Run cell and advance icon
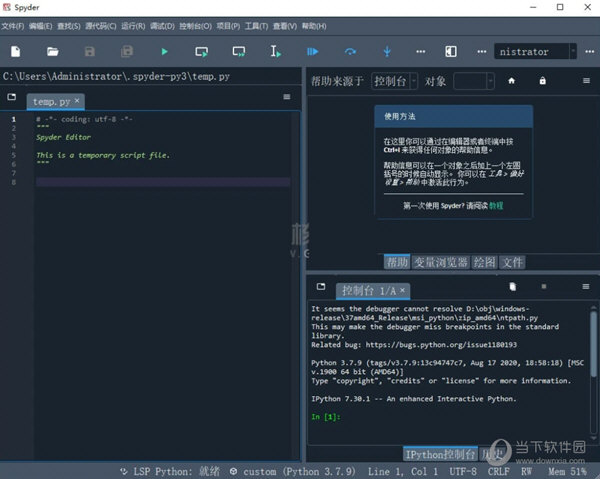This screenshot has height=479, width=600. tap(239, 51)
